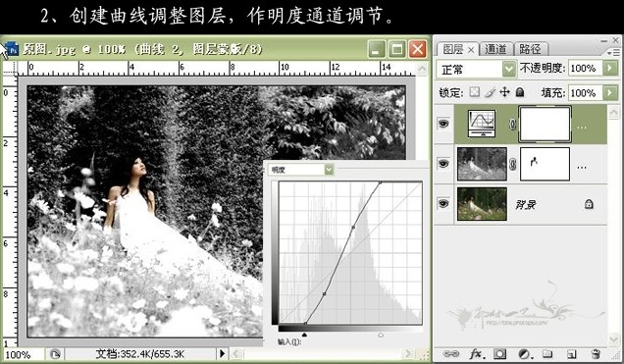This screenshot has height=364, width=624.
Task: Click the 背景 layer name
Action: pos(526,204)
